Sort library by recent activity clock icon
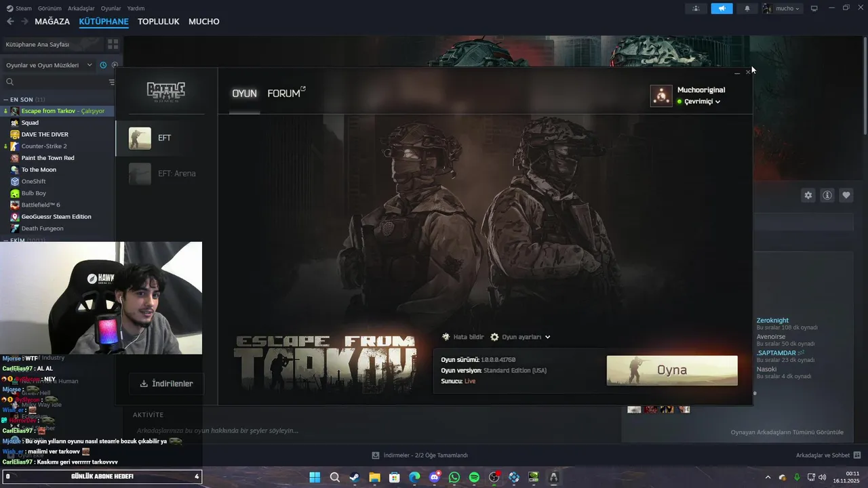This screenshot has width=868, height=488. [x=103, y=65]
